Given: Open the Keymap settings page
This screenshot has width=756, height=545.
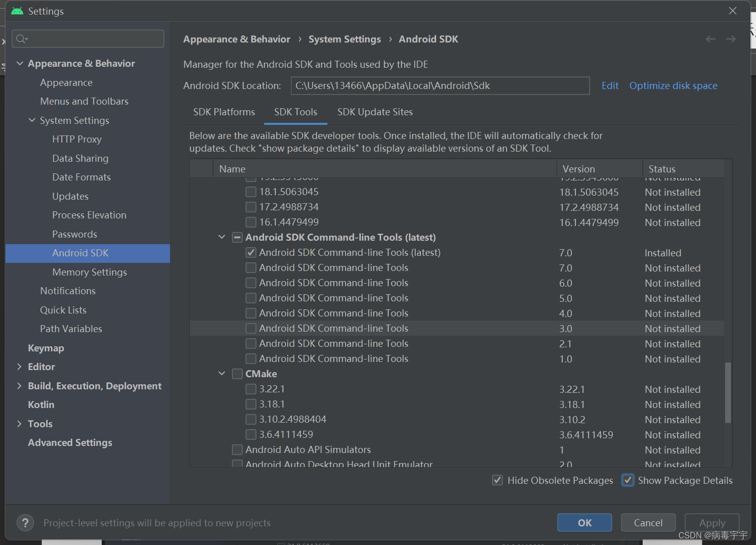Looking at the screenshot, I should pyautogui.click(x=46, y=348).
